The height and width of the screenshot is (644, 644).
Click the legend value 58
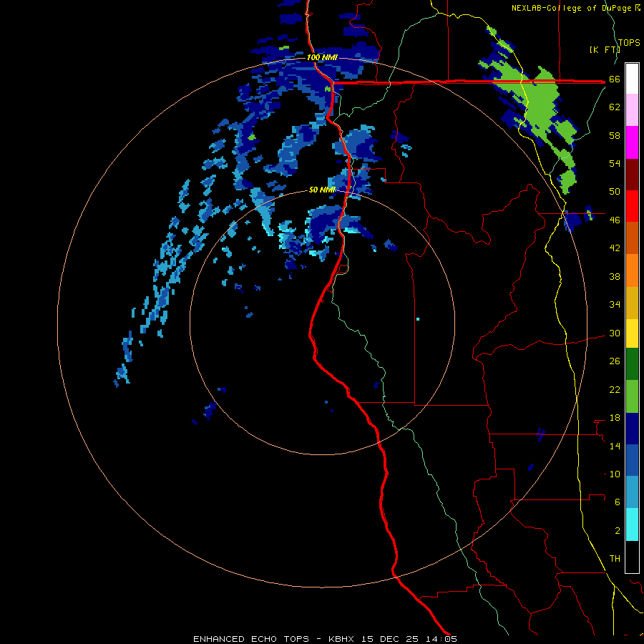pos(615,135)
